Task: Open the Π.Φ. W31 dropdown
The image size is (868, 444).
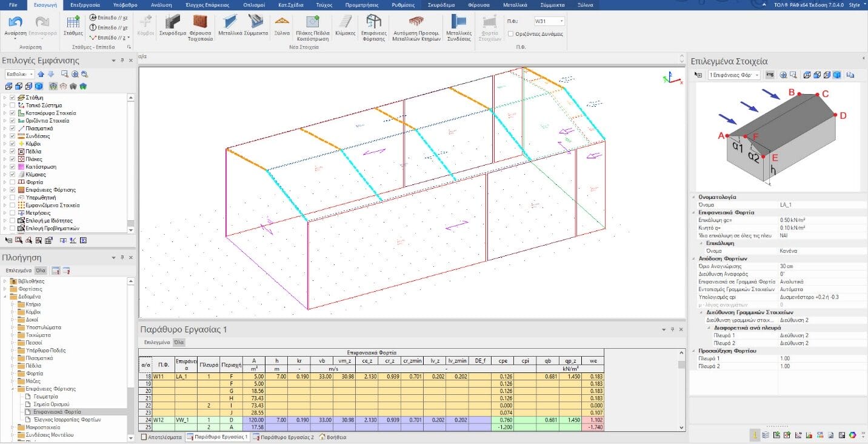Action: coord(562,21)
